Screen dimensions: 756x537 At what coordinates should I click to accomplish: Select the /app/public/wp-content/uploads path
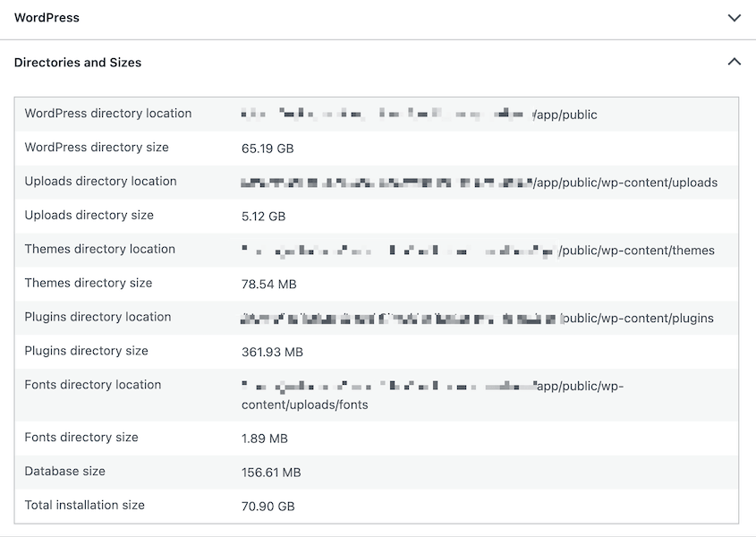625,183
